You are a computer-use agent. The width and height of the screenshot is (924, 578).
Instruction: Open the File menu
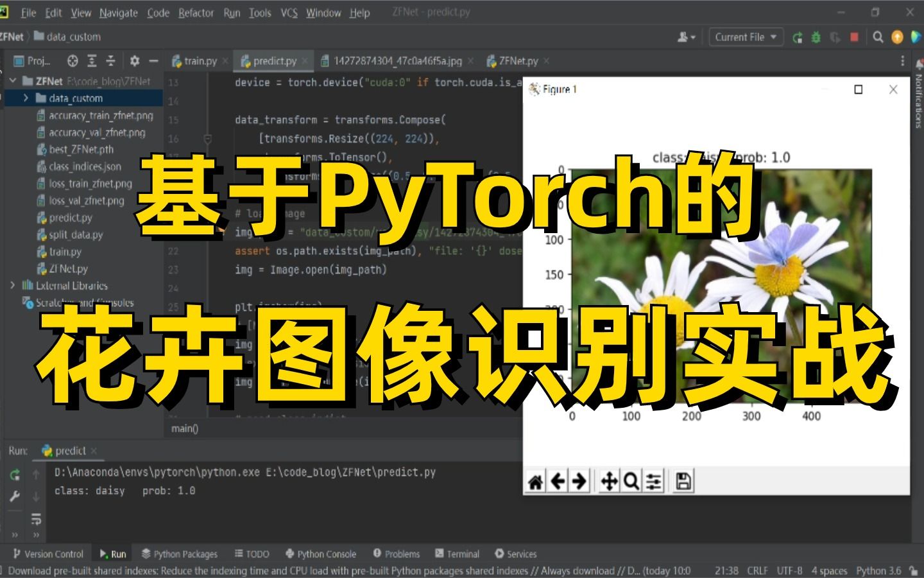click(28, 13)
